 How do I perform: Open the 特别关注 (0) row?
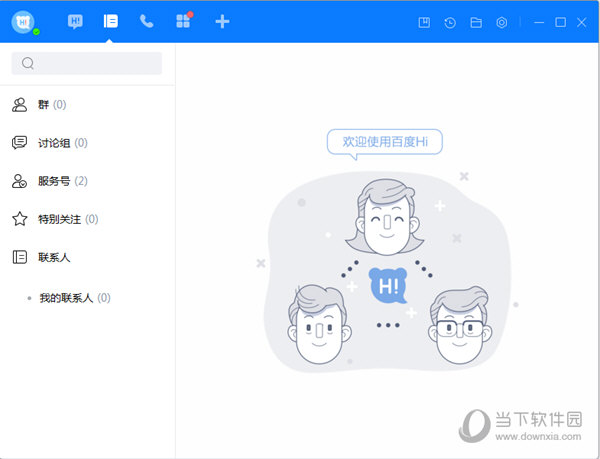pyautogui.click(x=87, y=219)
